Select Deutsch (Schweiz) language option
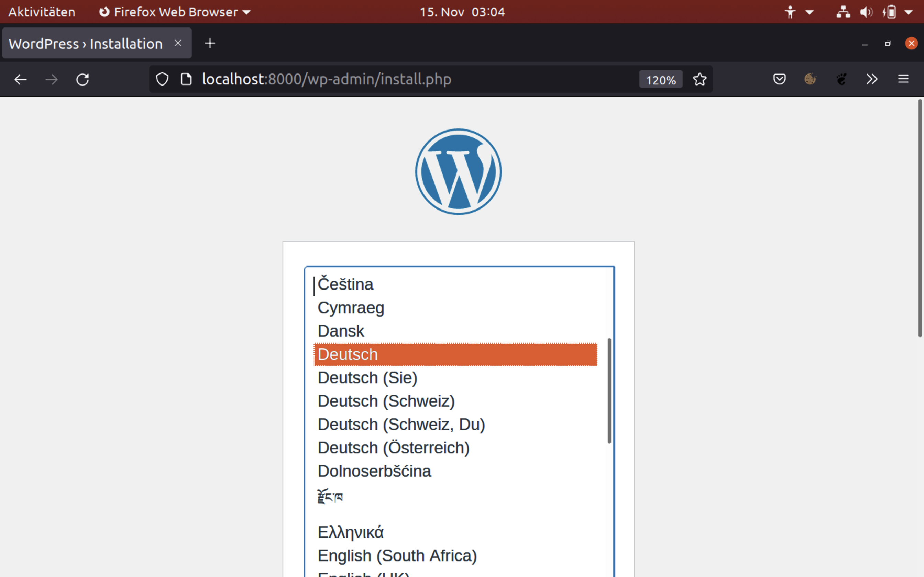 [386, 400]
